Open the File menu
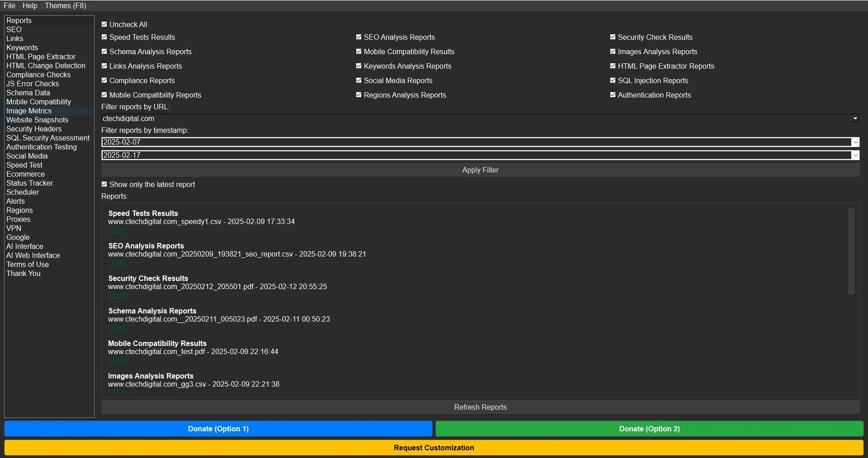This screenshot has width=868, height=458. pos(9,5)
